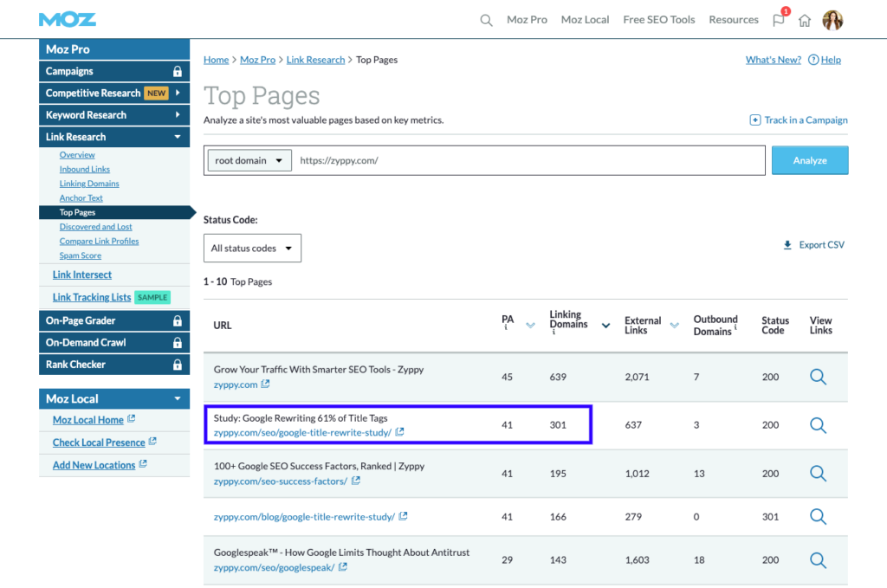
Task: Open Linking Domains sidebar link
Action: 89,184
